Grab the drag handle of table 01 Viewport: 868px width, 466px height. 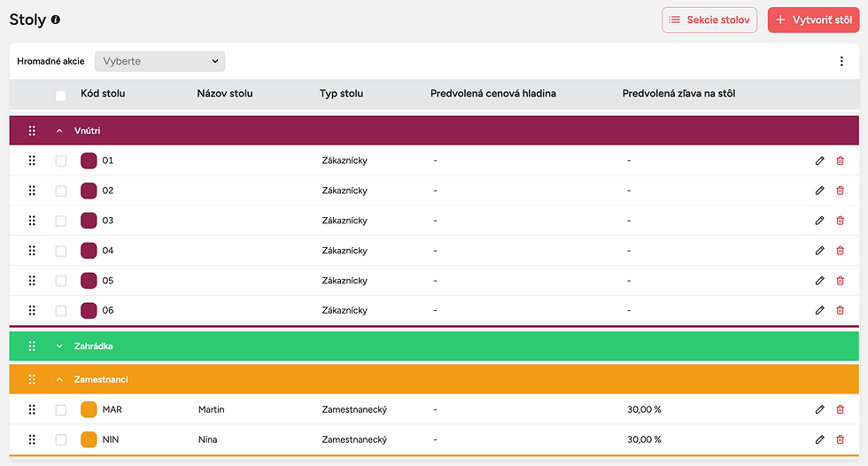point(32,160)
